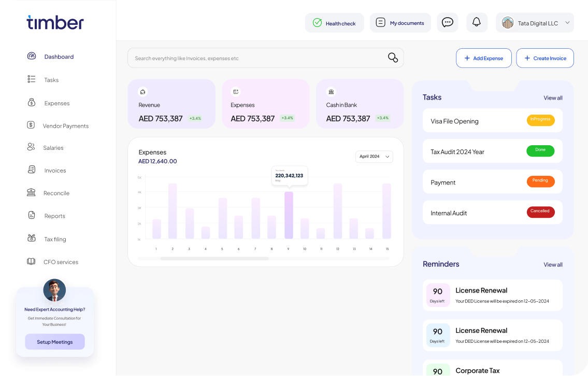
Task: Click the Expenses sidebar icon
Action: [x=31, y=103]
